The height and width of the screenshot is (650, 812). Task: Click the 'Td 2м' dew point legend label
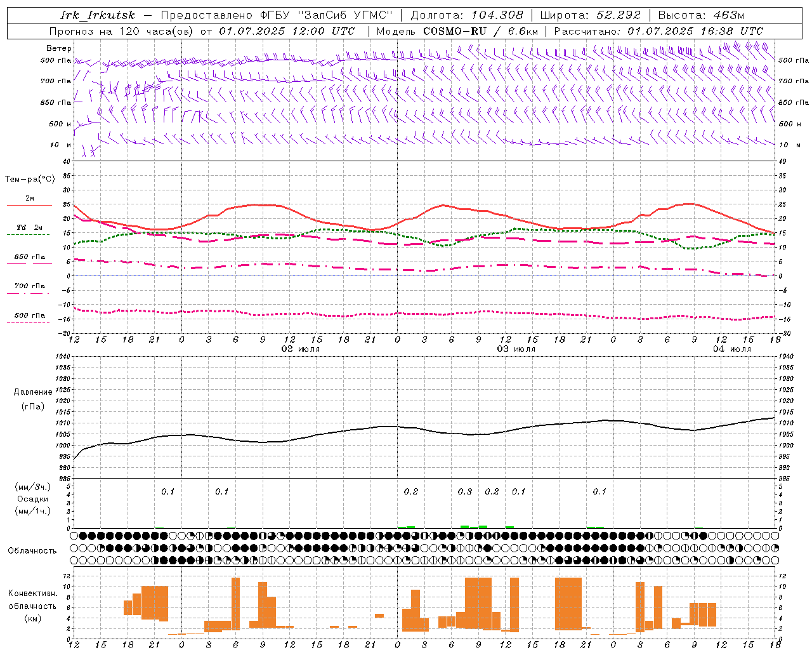tap(29, 227)
